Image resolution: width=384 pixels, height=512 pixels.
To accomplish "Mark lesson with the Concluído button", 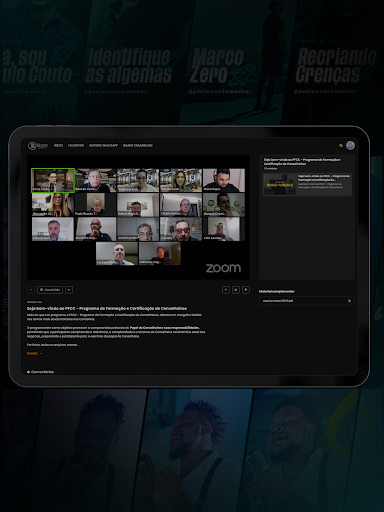I will click(50, 290).
